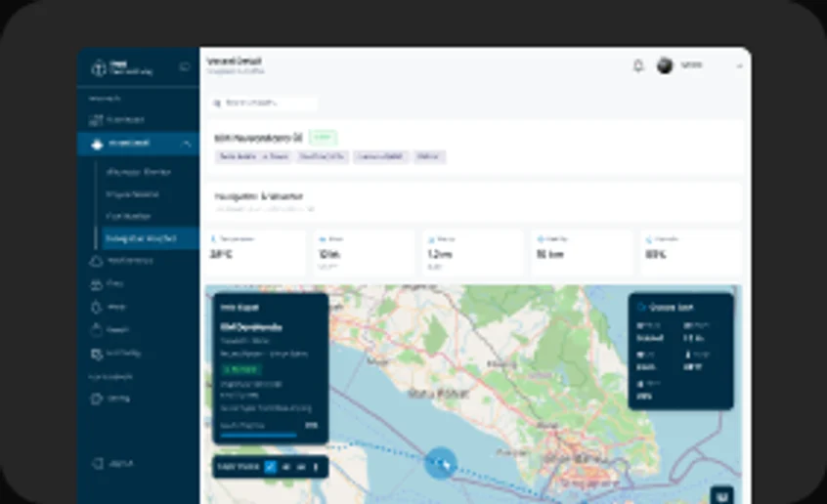Toggle the blue checkbox in the map layer toolbar

pyautogui.click(x=270, y=467)
